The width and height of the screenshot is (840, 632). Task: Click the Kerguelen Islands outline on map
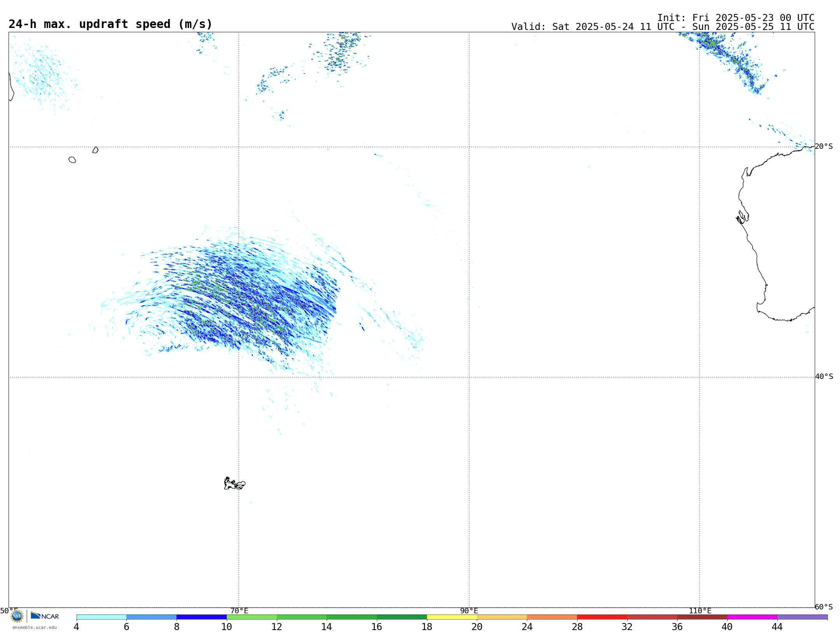pyautogui.click(x=234, y=484)
